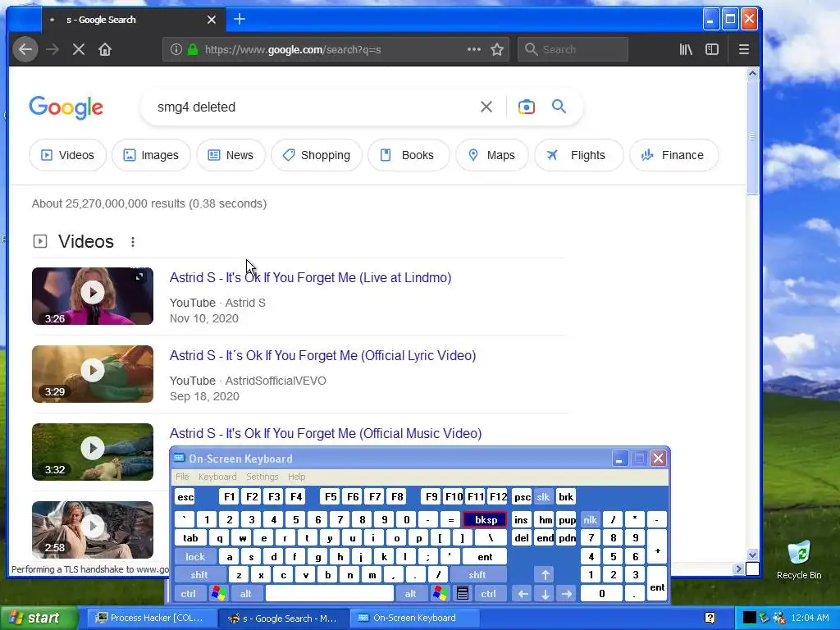
Task: Open Firefox home page icon
Action: (105, 49)
